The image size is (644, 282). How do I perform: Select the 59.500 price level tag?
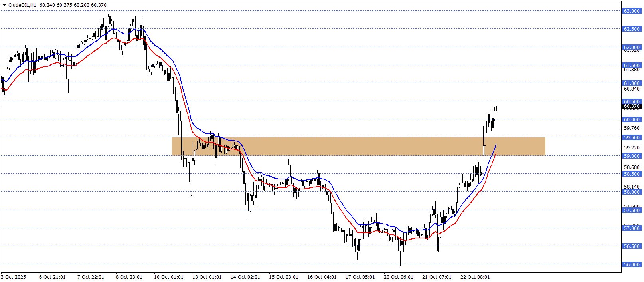632,137
